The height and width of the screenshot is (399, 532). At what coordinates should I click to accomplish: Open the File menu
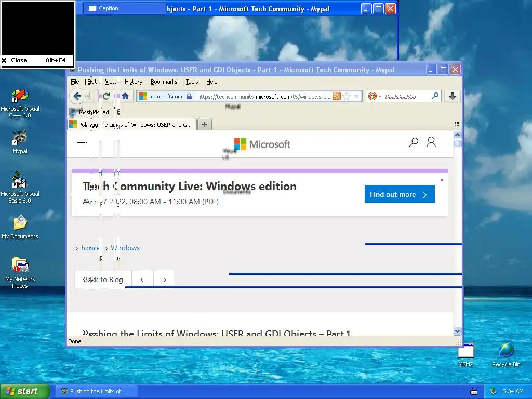(75, 82)
